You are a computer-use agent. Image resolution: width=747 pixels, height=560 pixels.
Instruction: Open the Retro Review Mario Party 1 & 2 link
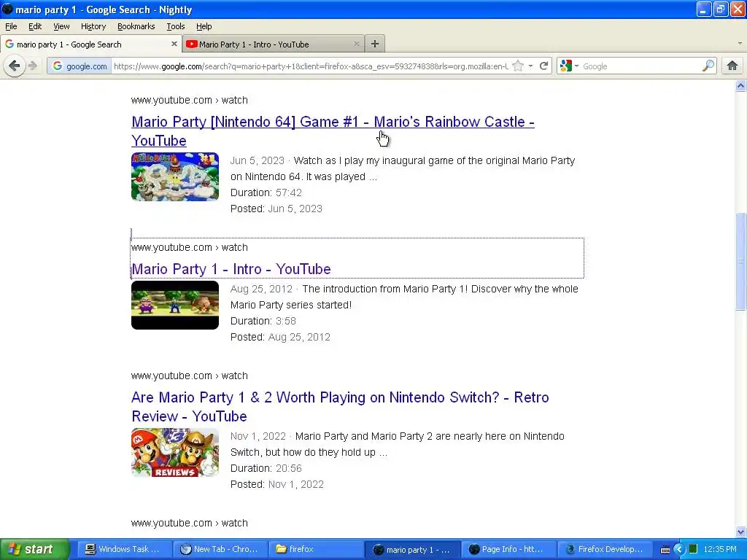click(340, 407)
